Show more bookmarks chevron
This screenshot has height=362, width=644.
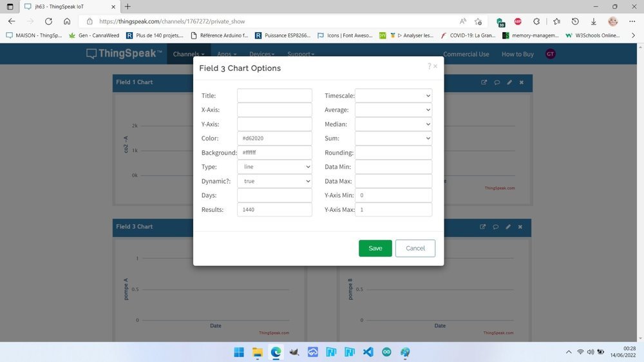click(633, 35)
